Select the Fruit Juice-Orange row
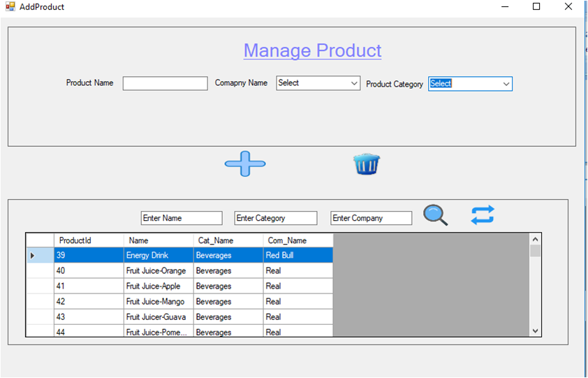 click(x=179, y=270)
